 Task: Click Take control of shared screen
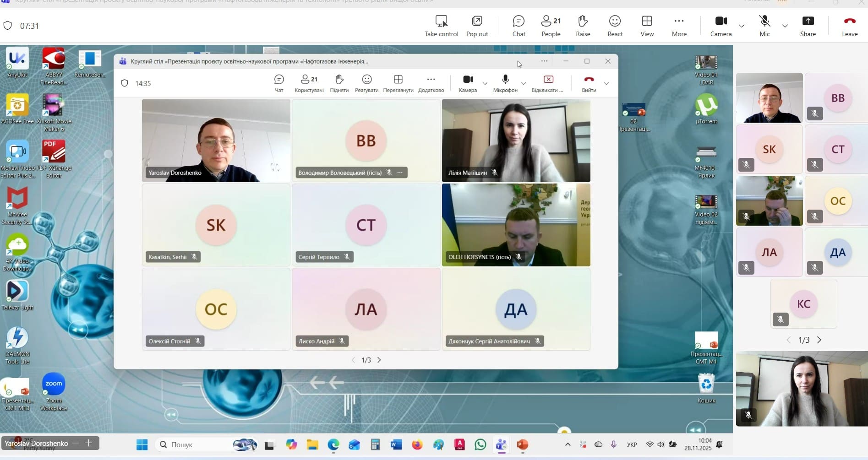tap(441, 26)
